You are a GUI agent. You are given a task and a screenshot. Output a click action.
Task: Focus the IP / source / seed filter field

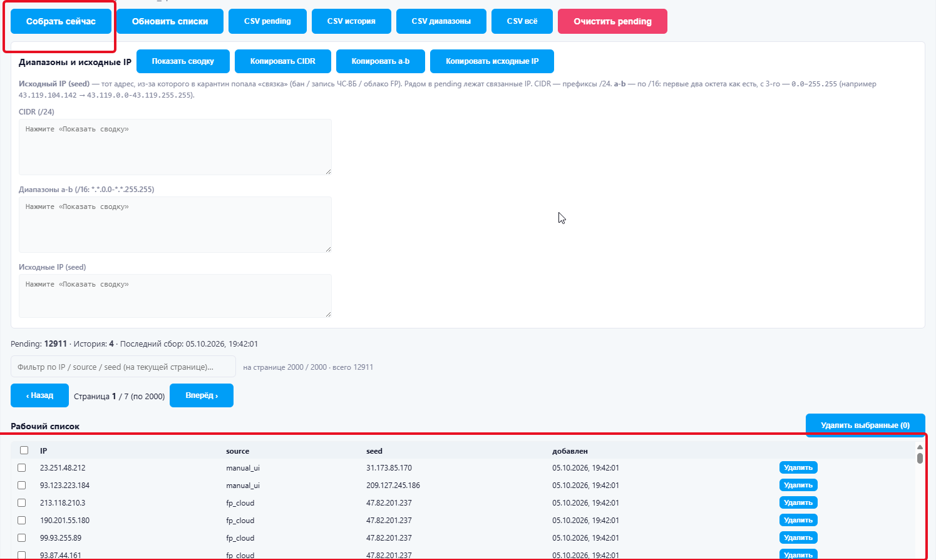[123, 367]
